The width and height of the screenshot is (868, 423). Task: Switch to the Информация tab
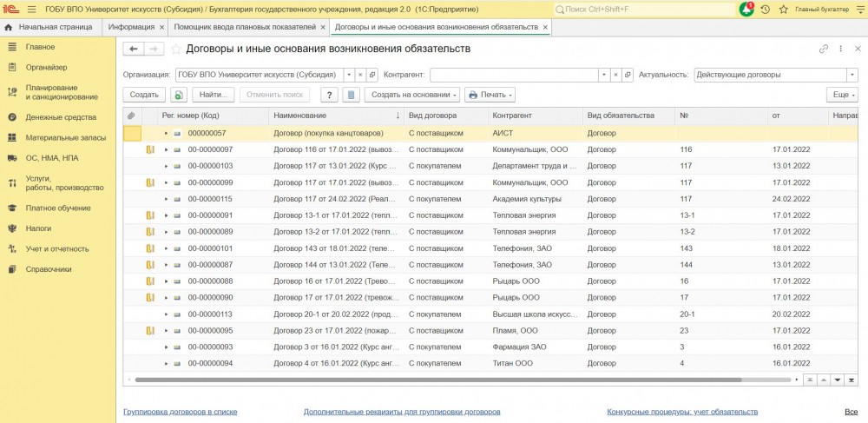click(131, 27)
